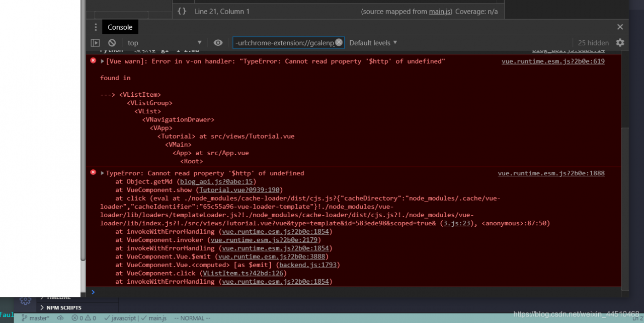
Task: Open the Default levels dropdown
Action: coord(373,43)
